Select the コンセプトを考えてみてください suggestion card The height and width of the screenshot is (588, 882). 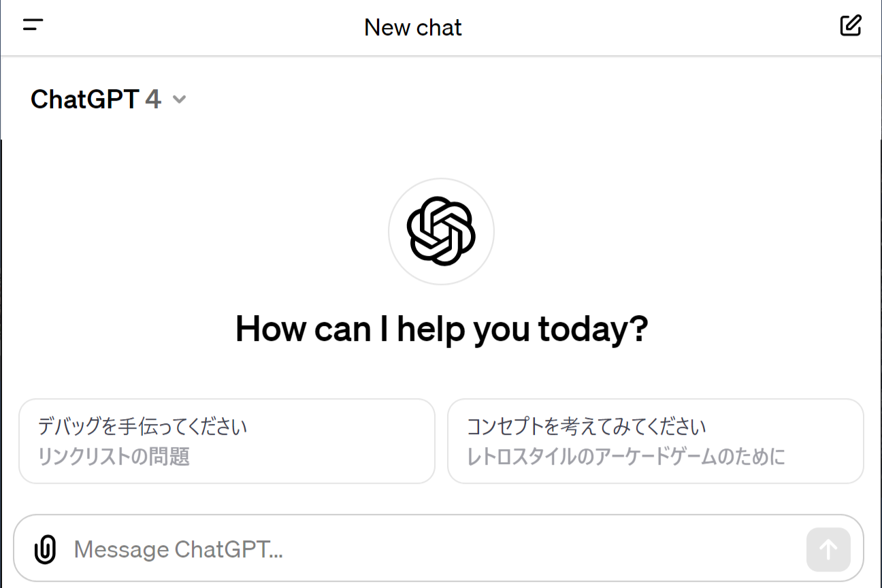coord(655,441)
